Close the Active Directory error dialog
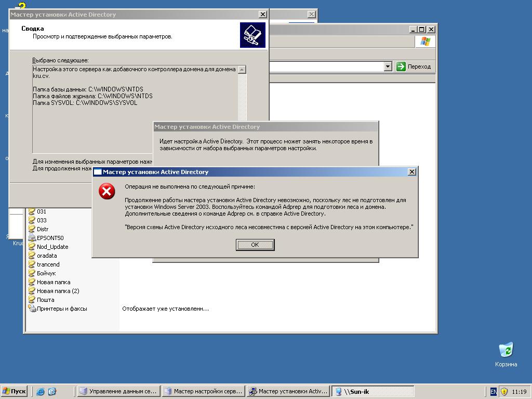Screen dimensions: 532x399 pyautogui.click(x=411, y=171)
